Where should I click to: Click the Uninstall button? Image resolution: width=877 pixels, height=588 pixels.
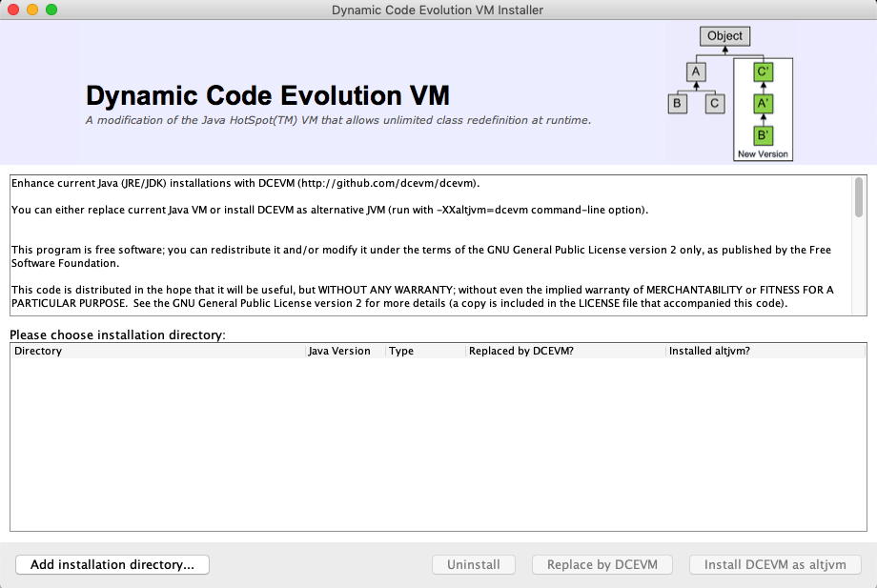point(473,564)
